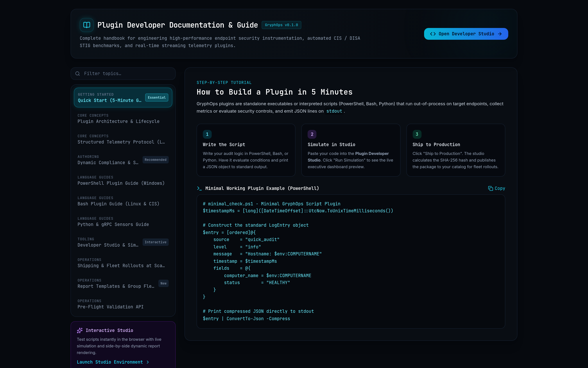The image size is (588, 368).
Task: Click the GryphOps v0.1.0 version badge
Action: [281, 25]
